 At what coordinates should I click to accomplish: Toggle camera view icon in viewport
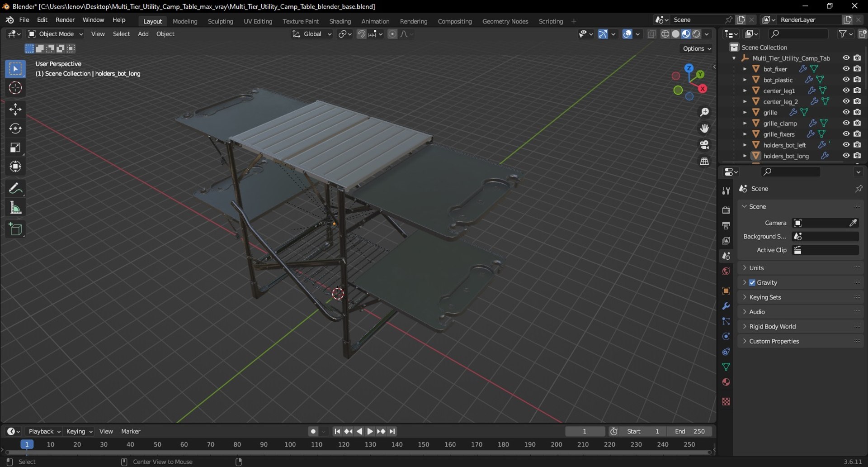pos(704,145)
